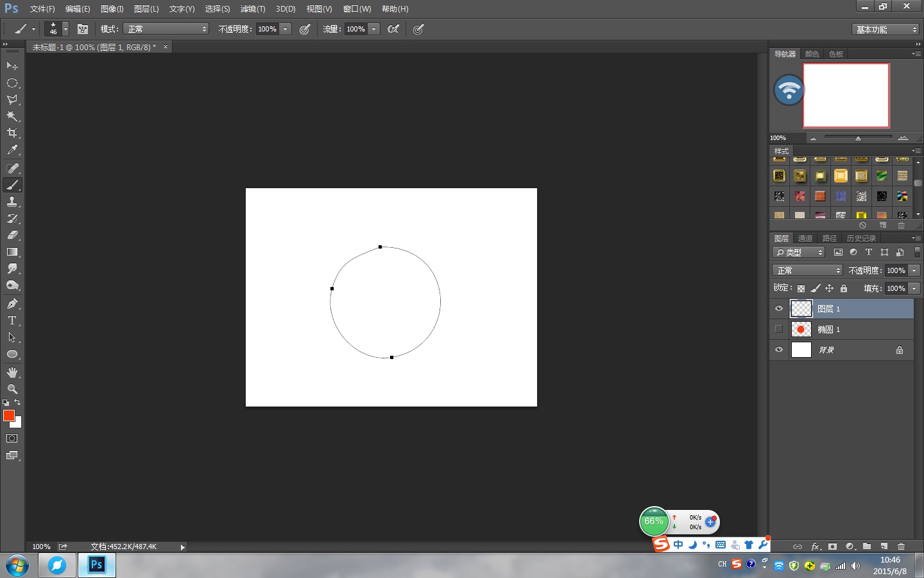The height and width of the screenshot is (578, 924).
Task: Open the layer 类型 filter dropdown
Action: click(798, 252)
